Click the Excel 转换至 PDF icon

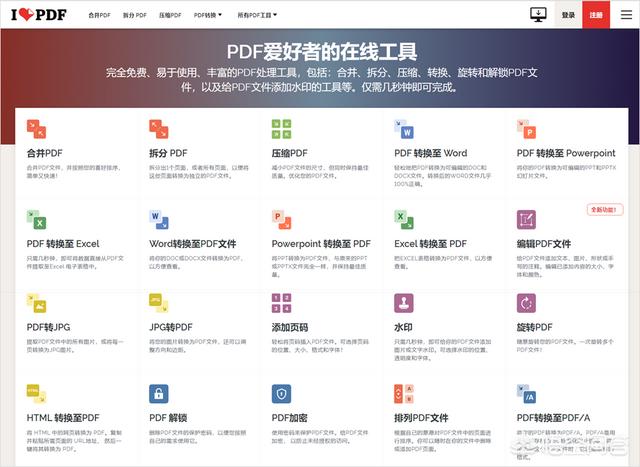point(404,220)
